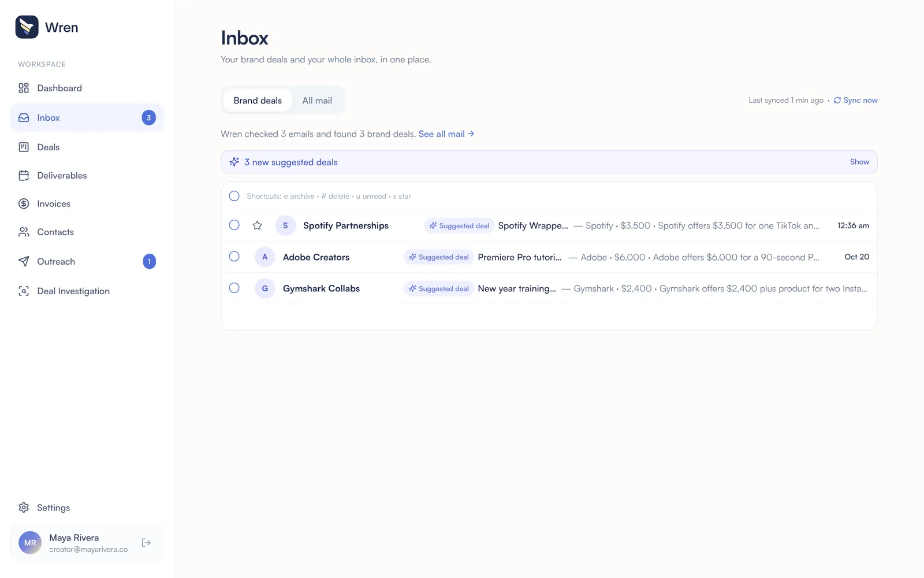This screenshot has width=924, height=578.
Task: Click the Deals board icon
Action: tap(24, 147)
